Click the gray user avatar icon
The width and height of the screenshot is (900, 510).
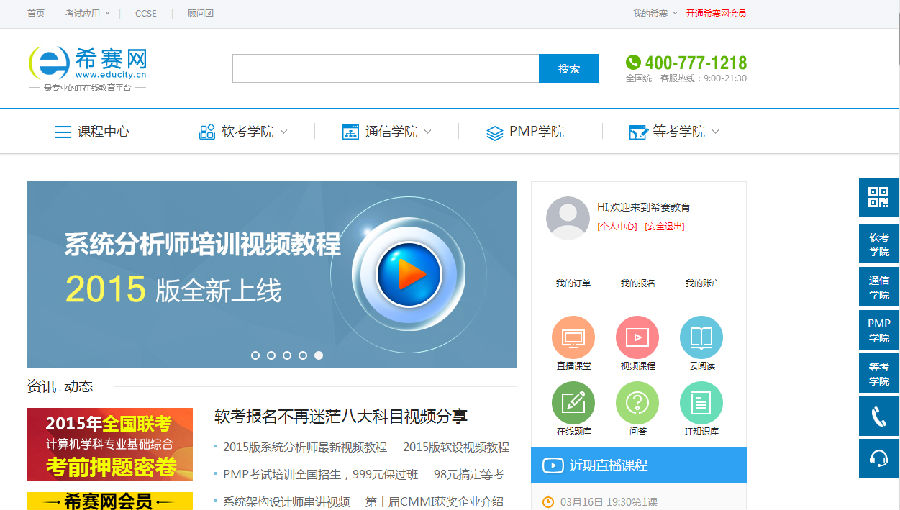568,217
